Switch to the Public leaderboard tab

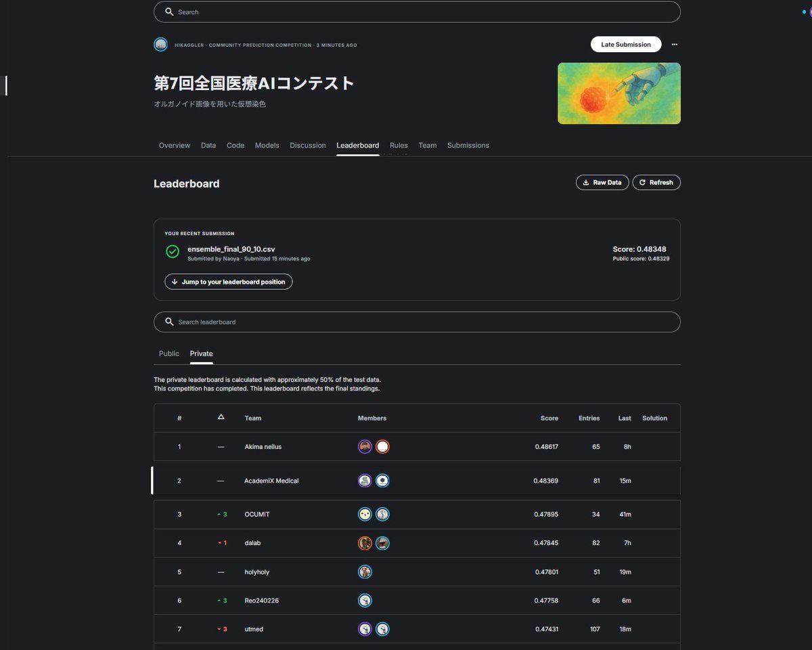[x=169, y=353]
